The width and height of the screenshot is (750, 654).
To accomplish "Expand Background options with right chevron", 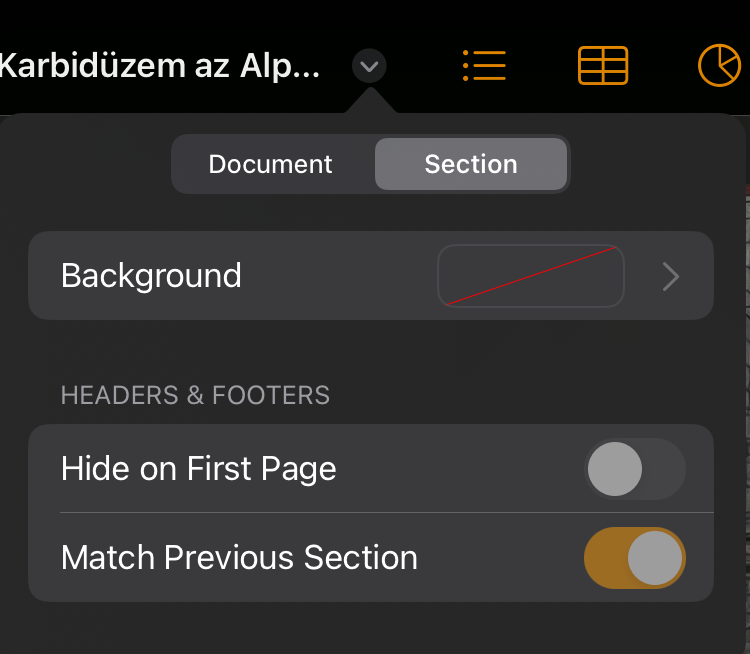I will 671,276.
